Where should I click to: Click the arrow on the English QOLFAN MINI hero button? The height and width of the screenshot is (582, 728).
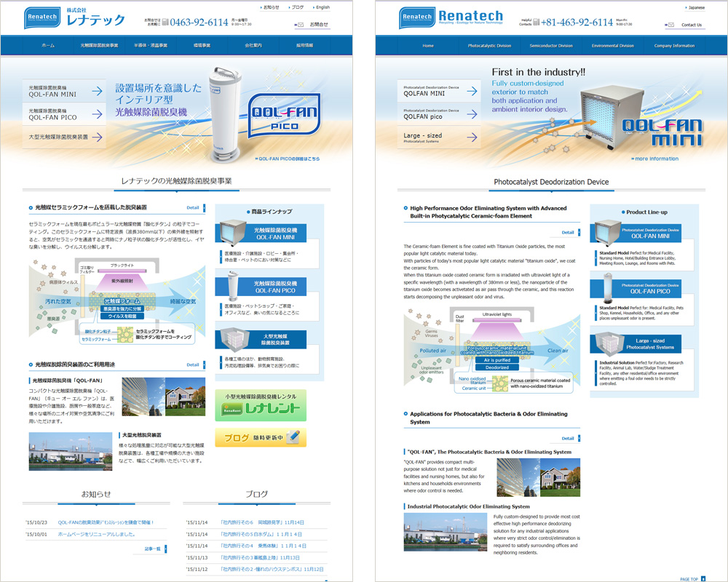click(472, 91)
